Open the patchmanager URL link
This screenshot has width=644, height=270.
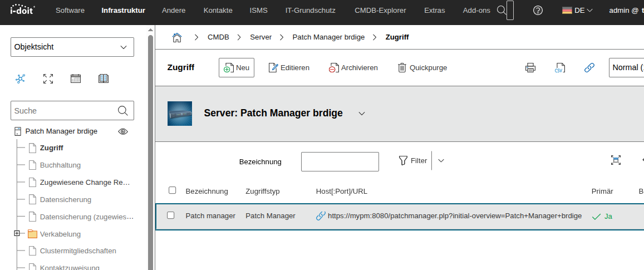(454, 216)
